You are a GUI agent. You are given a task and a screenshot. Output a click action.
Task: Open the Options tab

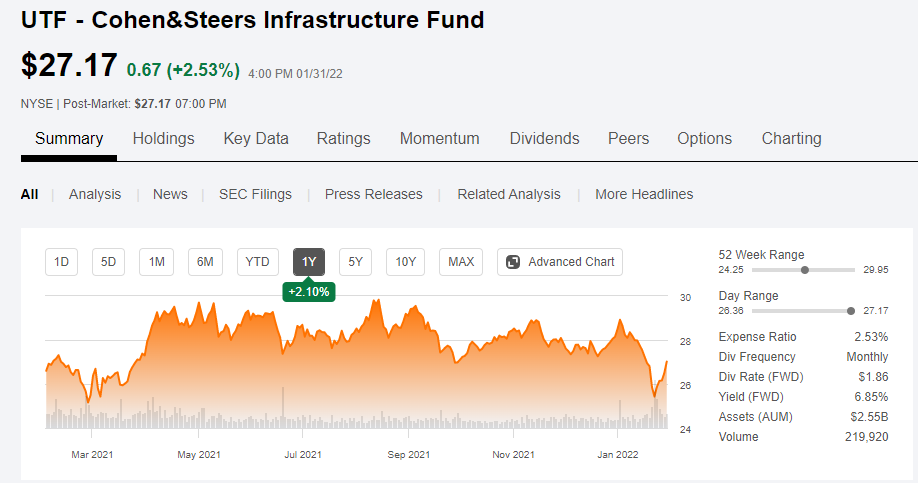(704, 139)
